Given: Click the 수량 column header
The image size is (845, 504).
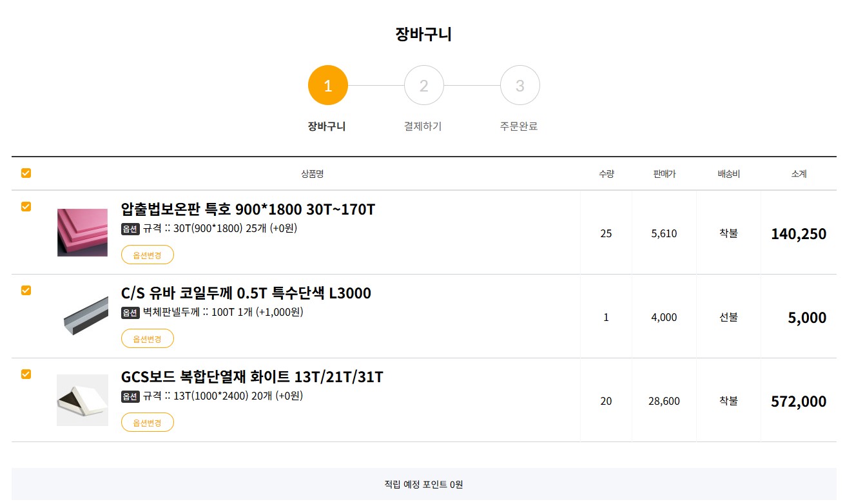Looking at the screenshot, I should coord(607,174).
